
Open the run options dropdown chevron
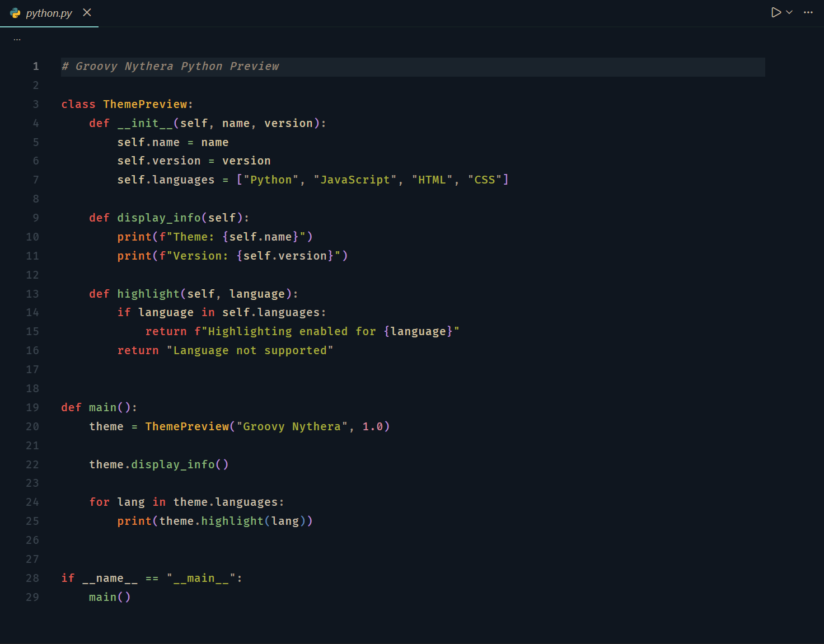(x=789, y=12)
